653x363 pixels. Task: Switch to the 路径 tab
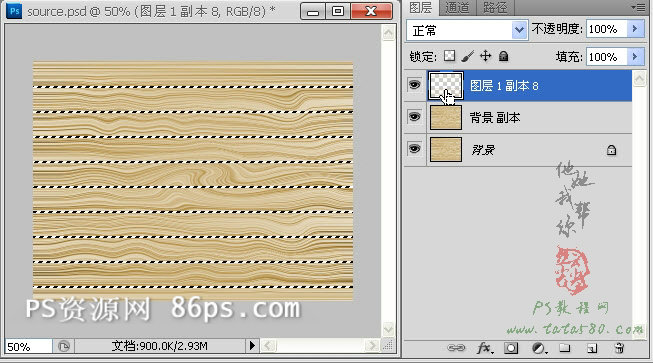pyautogui.click(x=495, y=7)
